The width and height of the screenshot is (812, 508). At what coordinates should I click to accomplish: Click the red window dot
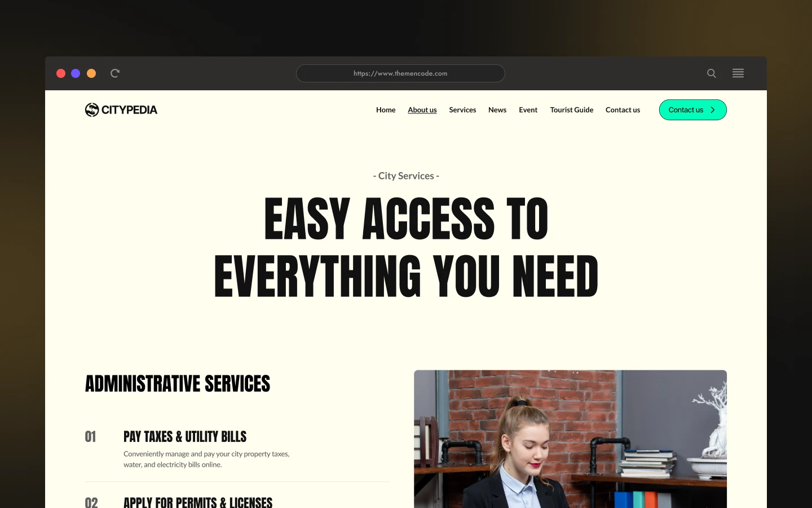[61, 73]
